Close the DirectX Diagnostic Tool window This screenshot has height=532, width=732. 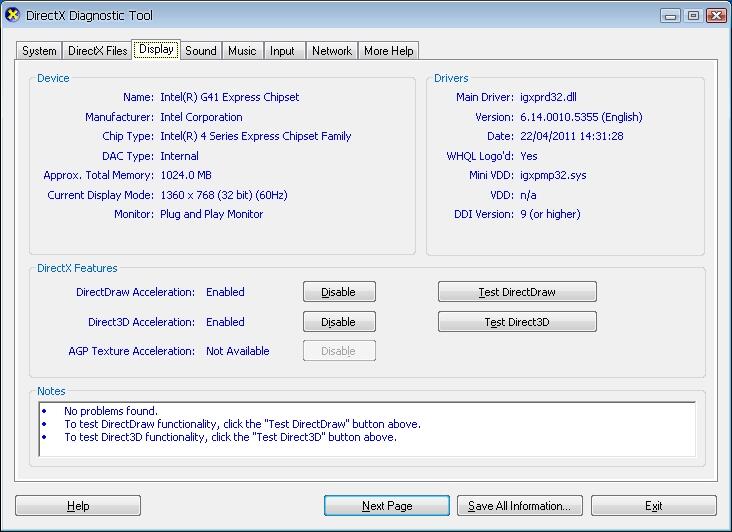pos(716,16)
